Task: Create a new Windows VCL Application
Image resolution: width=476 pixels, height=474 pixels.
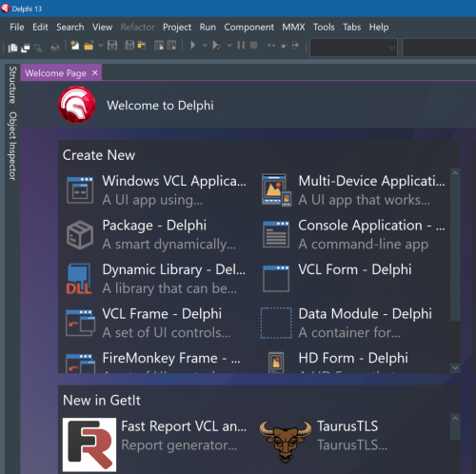Action: 156,190
